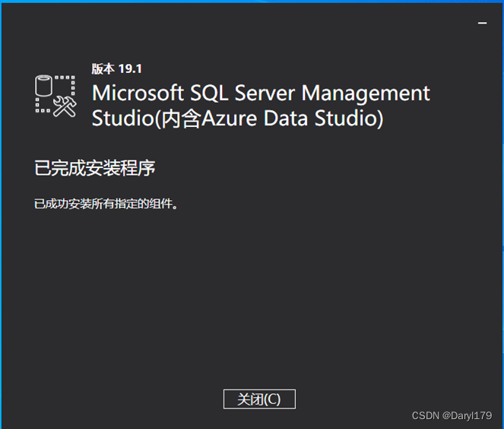Viewport: 504px width, 429px height.
Task: Click the word Microsoft in the title
Action: [x=138, y=94]
